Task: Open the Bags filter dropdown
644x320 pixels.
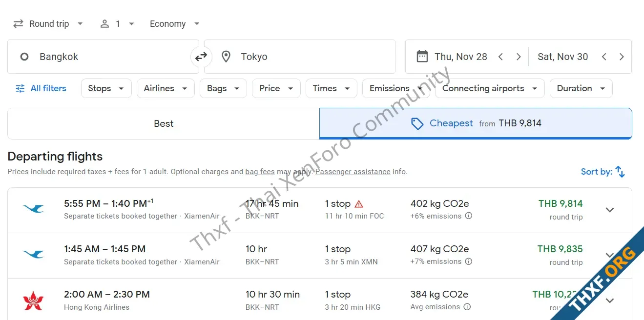Action: click(x=223, y=88)
